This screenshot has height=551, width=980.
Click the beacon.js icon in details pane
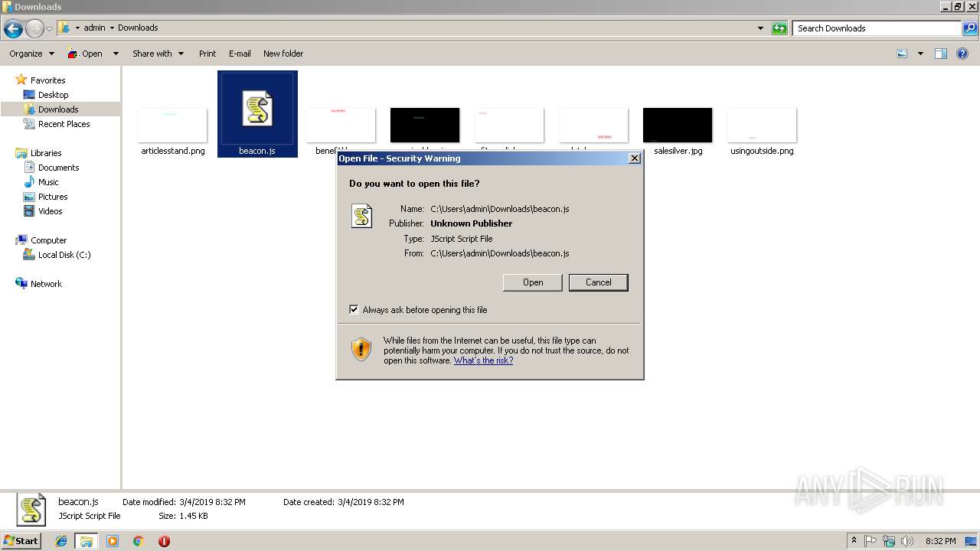click(31, 510)
